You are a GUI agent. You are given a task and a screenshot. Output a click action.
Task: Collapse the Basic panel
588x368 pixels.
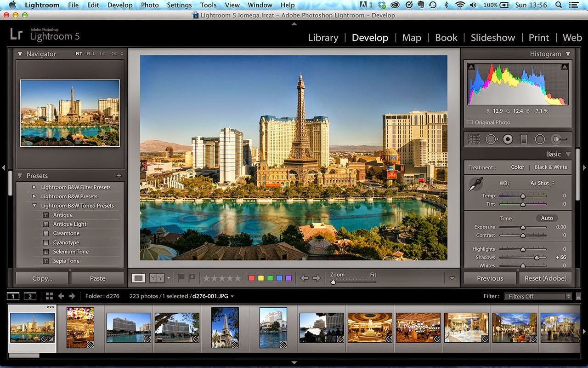pos(568,154)
